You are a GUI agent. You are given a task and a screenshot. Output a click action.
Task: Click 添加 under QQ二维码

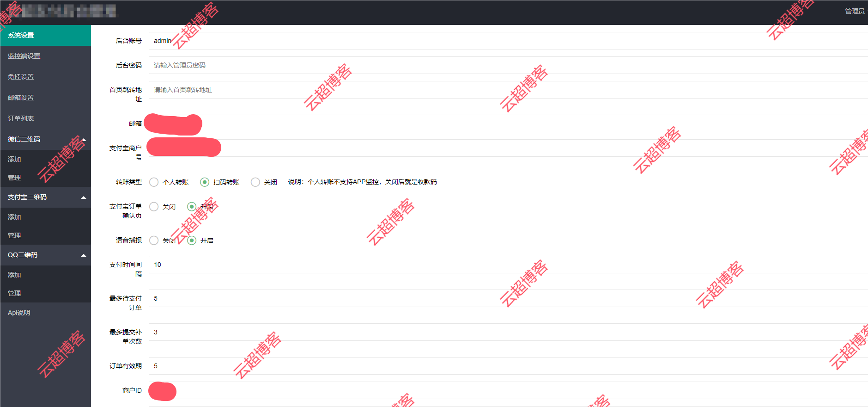(45, 275)
